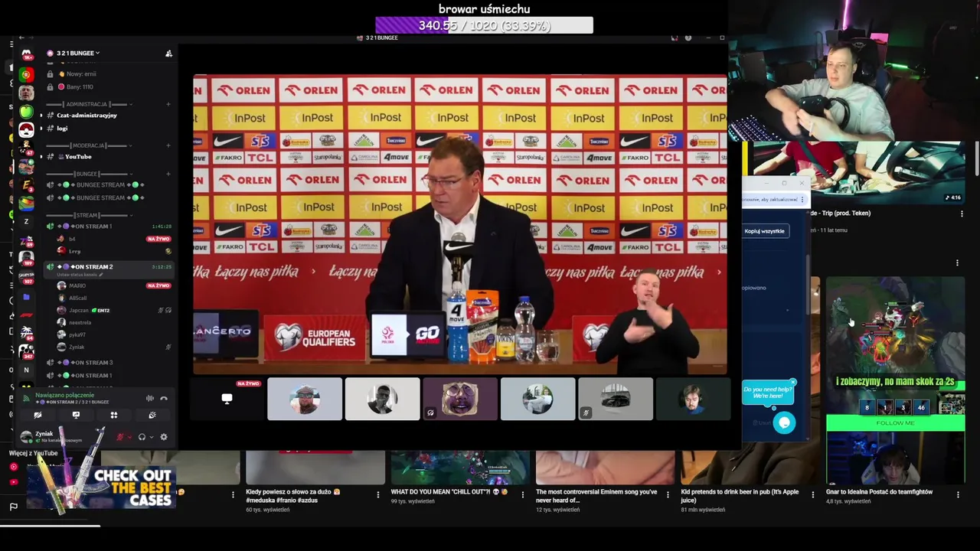Dismiss the "Do you need help?" popup
The width and height of the screenshot is (980, 551).
click(793, 382)
